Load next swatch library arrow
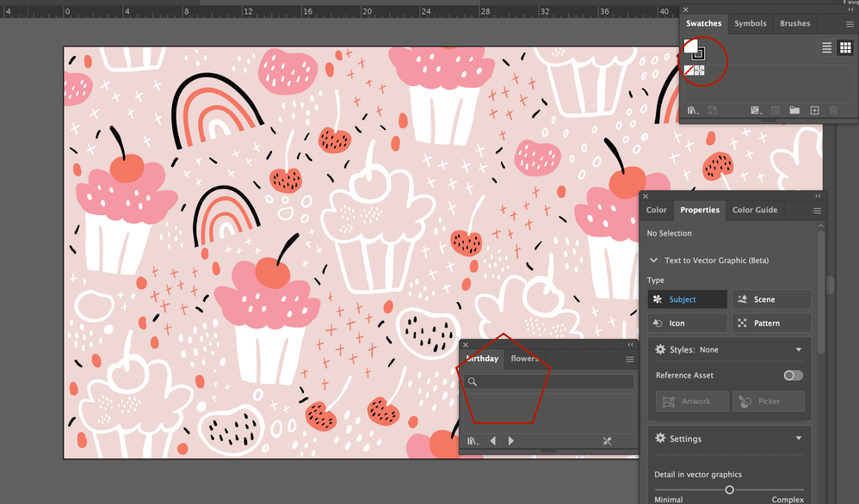 click(x=511, y=441)
